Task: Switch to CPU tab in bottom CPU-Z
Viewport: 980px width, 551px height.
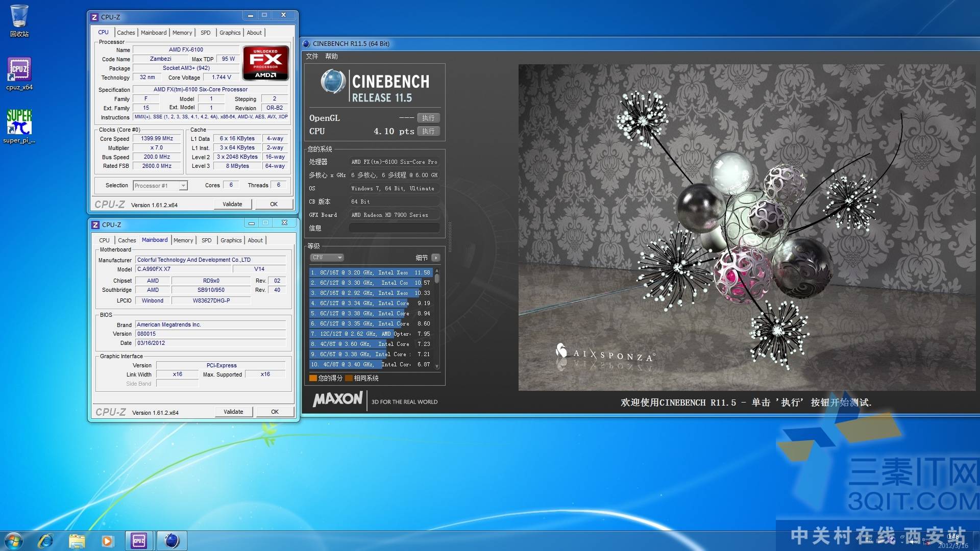Action: 104,240
